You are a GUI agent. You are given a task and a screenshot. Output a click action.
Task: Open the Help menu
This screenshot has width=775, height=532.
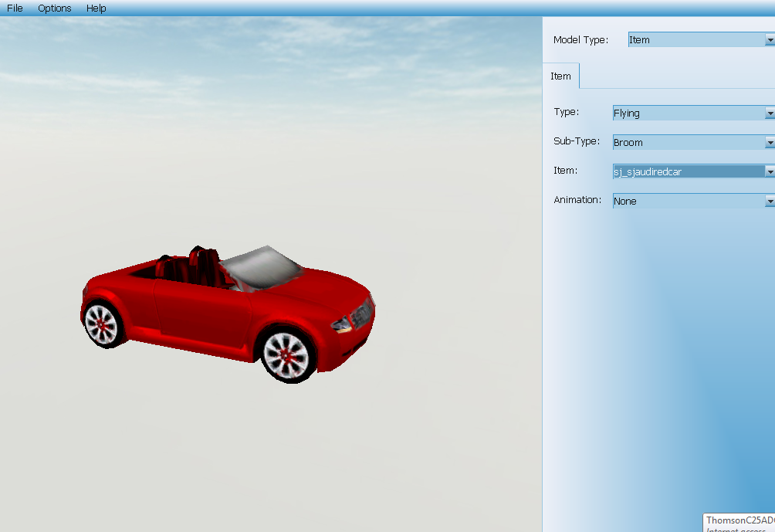(96, 8)
